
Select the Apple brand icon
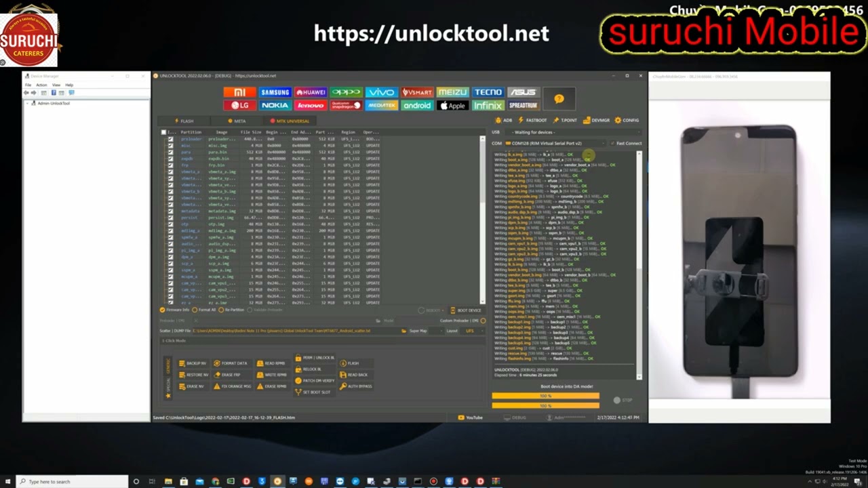coord(452,105)
